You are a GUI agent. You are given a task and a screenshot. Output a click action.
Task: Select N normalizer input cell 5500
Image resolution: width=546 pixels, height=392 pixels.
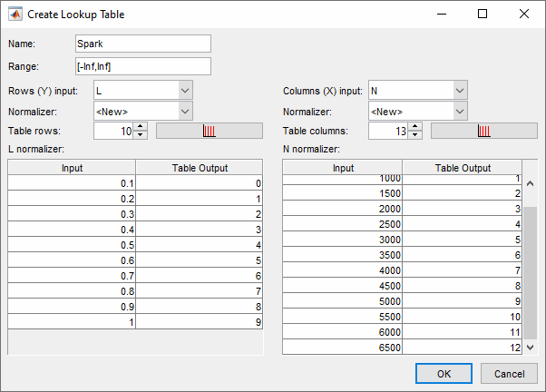[343, 316]
